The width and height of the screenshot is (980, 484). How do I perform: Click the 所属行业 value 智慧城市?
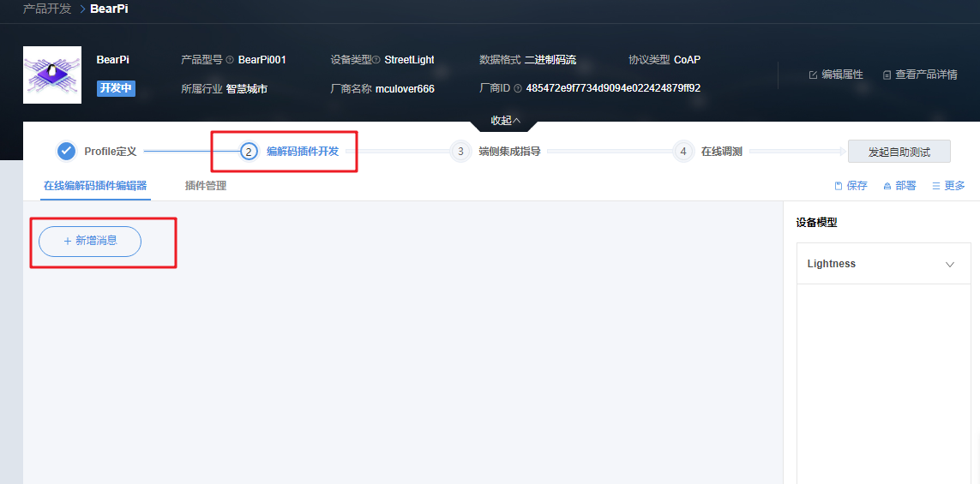(247, 89)
